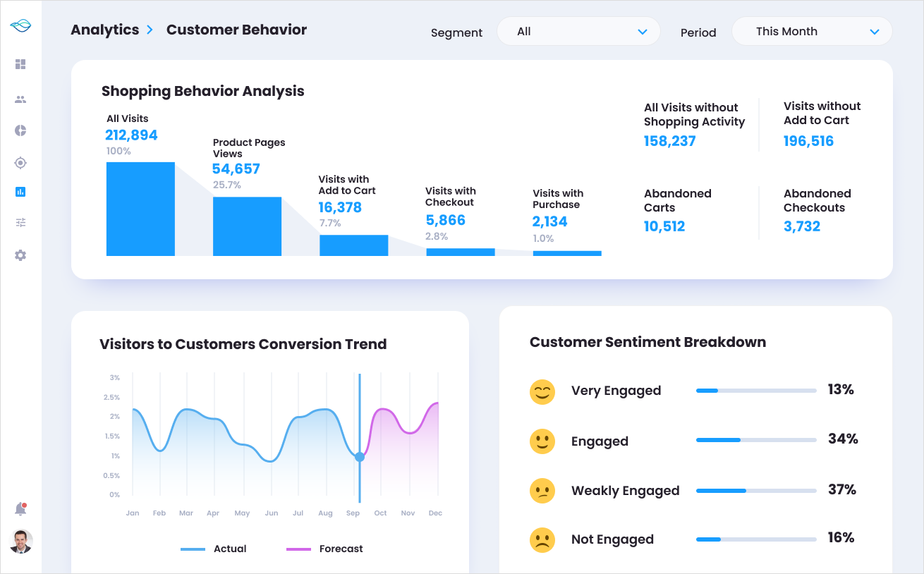Open the filter sliders icon in sidebar

(x=20, y=222)
